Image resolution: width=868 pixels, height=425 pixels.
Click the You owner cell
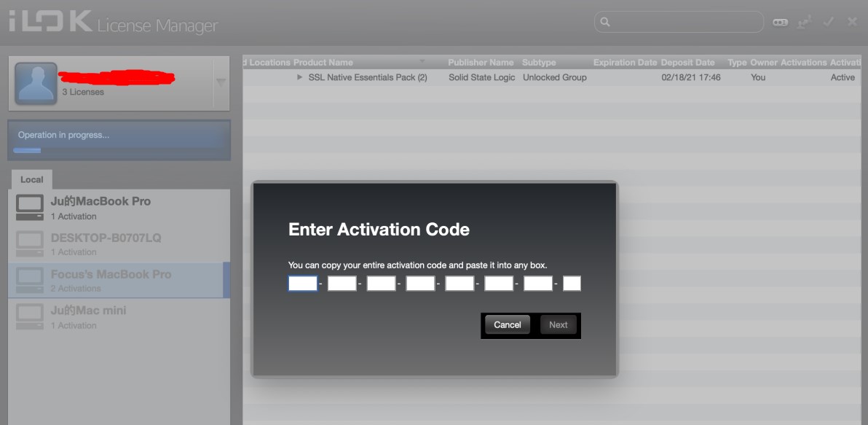pos(758,77)
